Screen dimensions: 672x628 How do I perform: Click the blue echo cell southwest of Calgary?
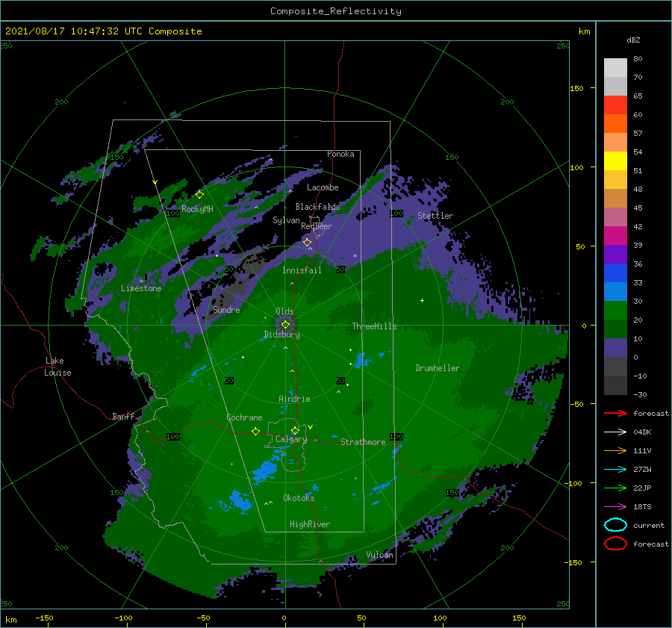pos(264,470)
